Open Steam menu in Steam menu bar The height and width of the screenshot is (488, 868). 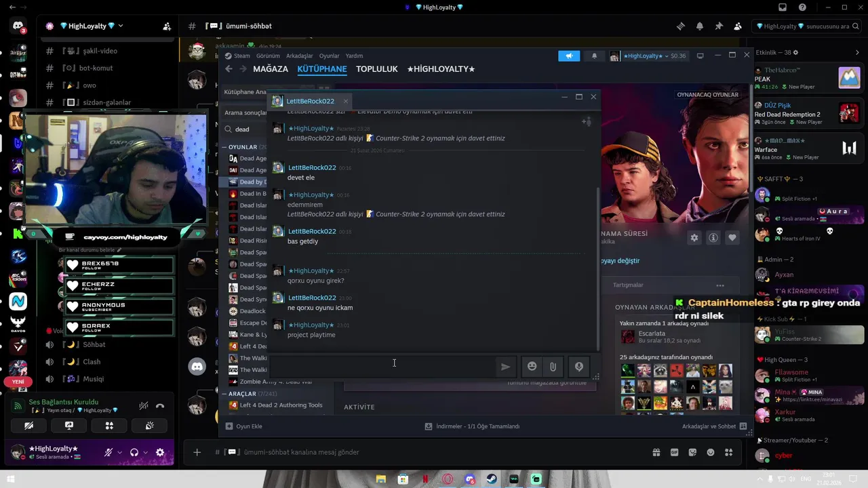(x=242, y=56)
